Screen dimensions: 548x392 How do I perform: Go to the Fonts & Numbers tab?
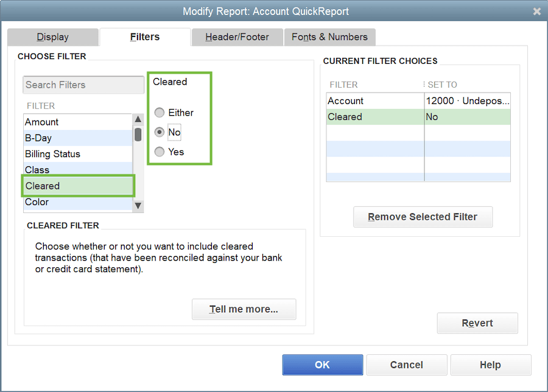329,37
